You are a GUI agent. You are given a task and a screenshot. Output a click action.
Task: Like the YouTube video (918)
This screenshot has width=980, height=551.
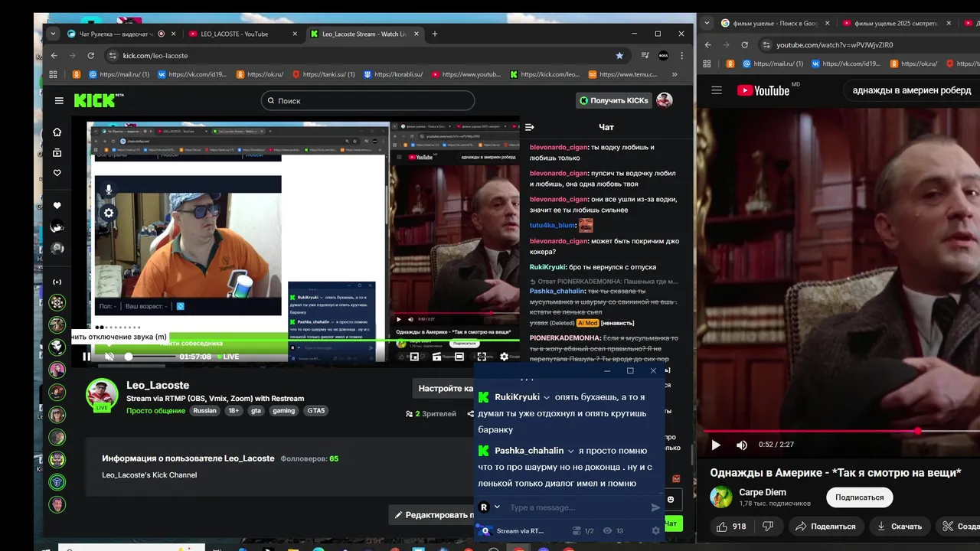pos(730,527)
